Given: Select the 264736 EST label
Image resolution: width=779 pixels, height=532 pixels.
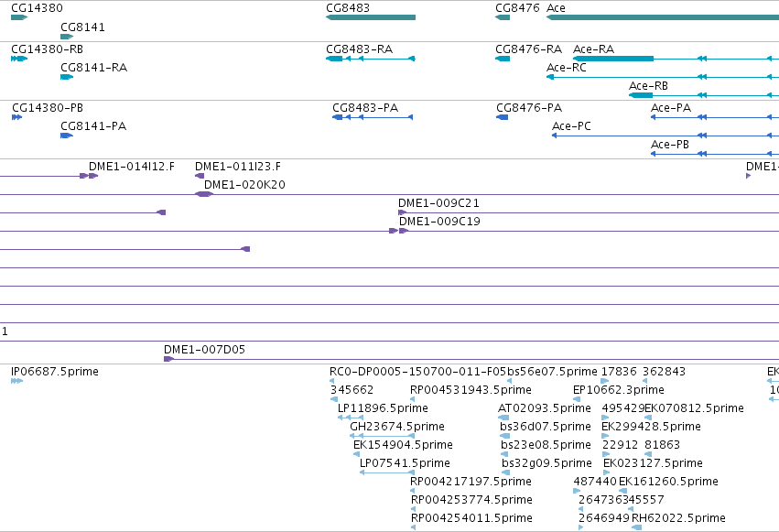Looking at the screenshot, I should [600, 500].
